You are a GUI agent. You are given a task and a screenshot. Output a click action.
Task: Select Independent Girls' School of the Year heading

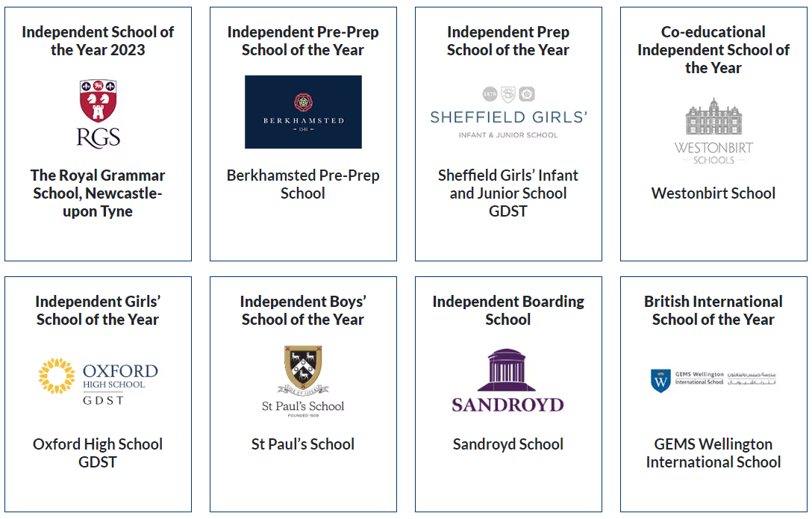pos(98,310)
